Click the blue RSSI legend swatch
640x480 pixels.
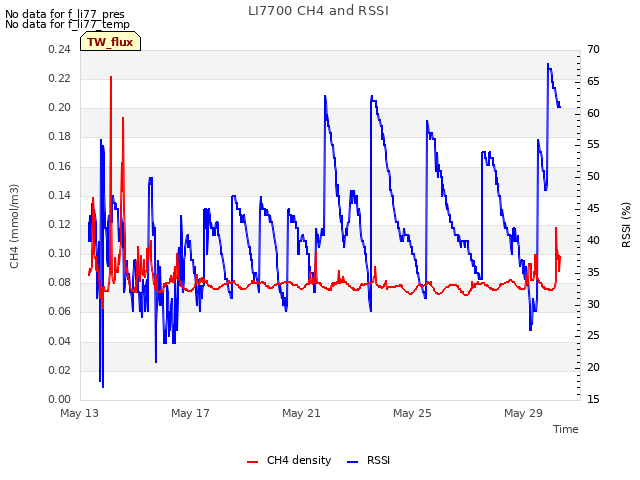352,462
